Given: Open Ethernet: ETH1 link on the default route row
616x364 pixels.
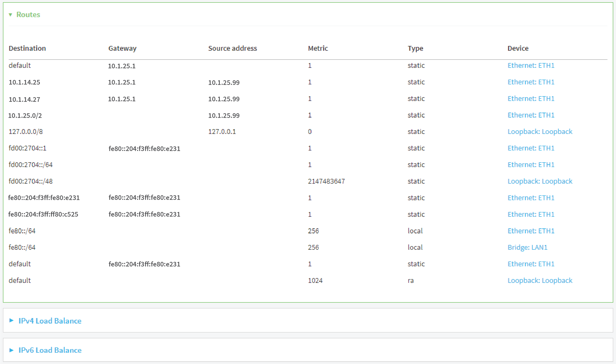Looking at the screenshot, I should pos(531,65).
